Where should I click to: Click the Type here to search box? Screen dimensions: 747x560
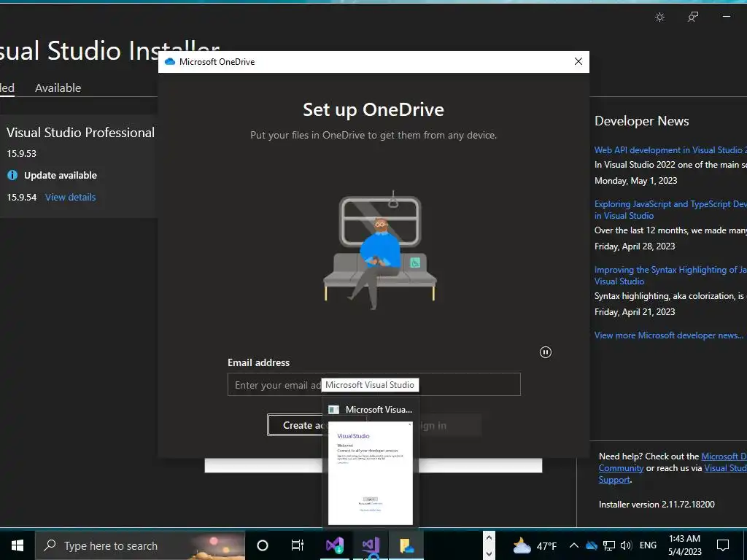140,545
